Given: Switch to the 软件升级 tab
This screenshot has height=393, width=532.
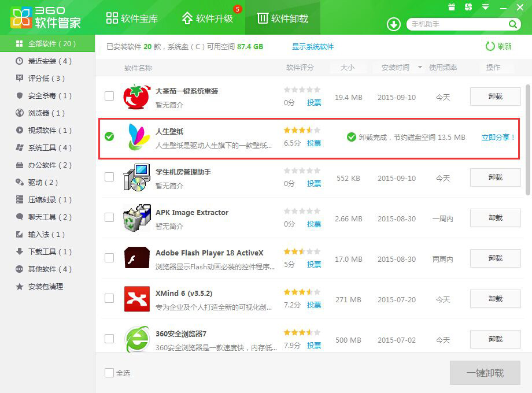Looking at the screenshot, I should pos(207,18).
